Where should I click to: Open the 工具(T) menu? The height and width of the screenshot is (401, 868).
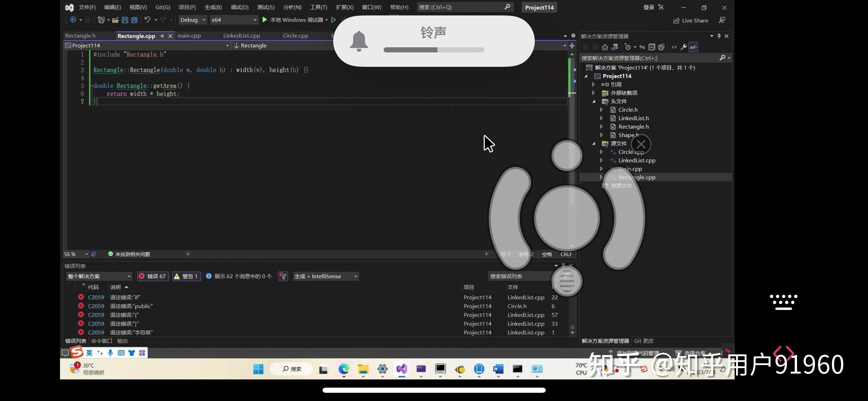tap(318, 7)
